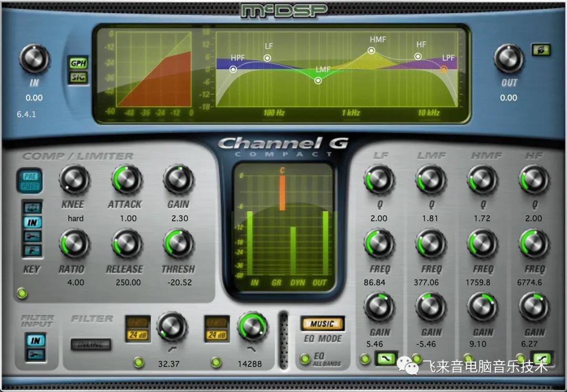This screenshot has width=567, height=392.
Task: Turn the HF band GAIN knob
Action: (x=534, y=308)
